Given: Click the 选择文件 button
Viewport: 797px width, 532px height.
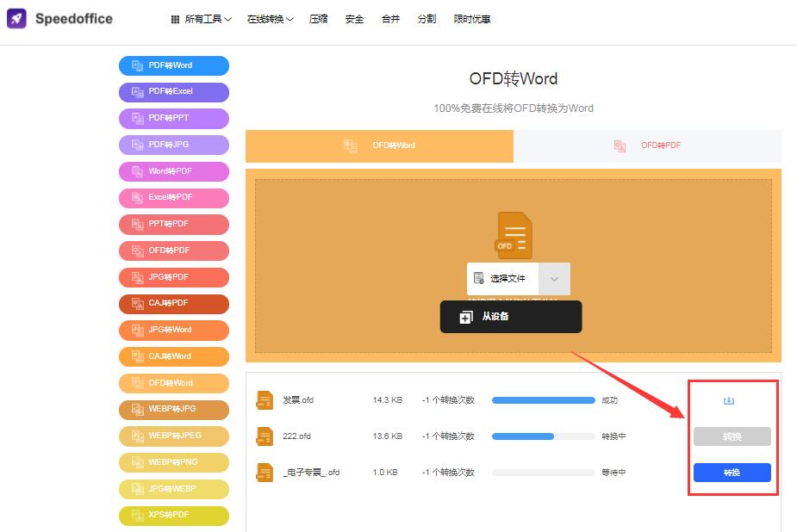Looking at the screenshot, I should 503,279.
